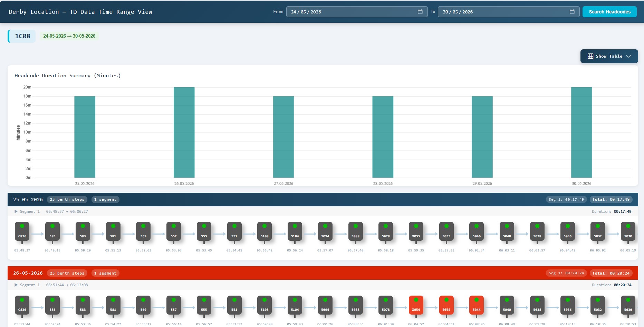The width and height of the screenshot is (644, 327).
Task: Click the red 26-05-2026 day header
Action: coord(323,273)
